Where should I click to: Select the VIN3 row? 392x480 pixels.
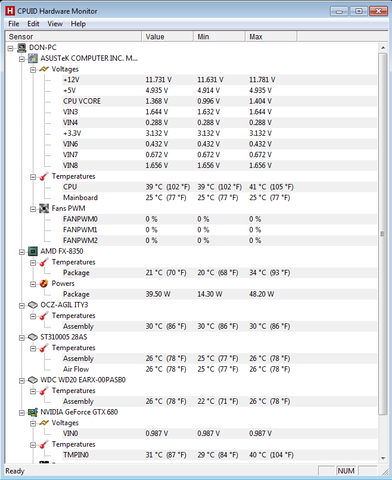(x=219, y=112)
